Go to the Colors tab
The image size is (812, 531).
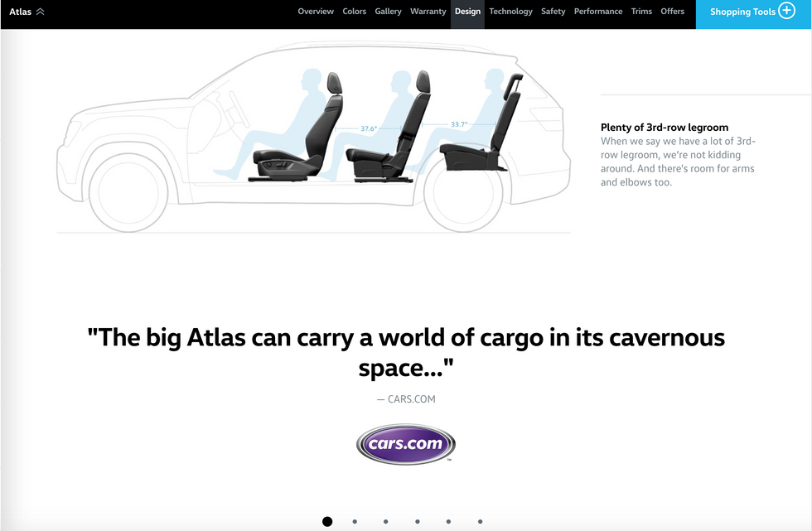point(355,12)
